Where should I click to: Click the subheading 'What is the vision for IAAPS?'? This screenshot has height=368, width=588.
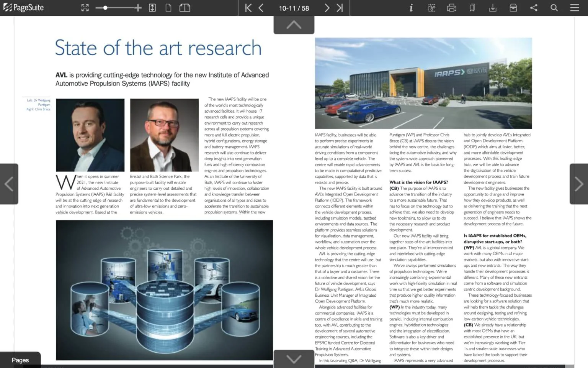tap(418, 182)
